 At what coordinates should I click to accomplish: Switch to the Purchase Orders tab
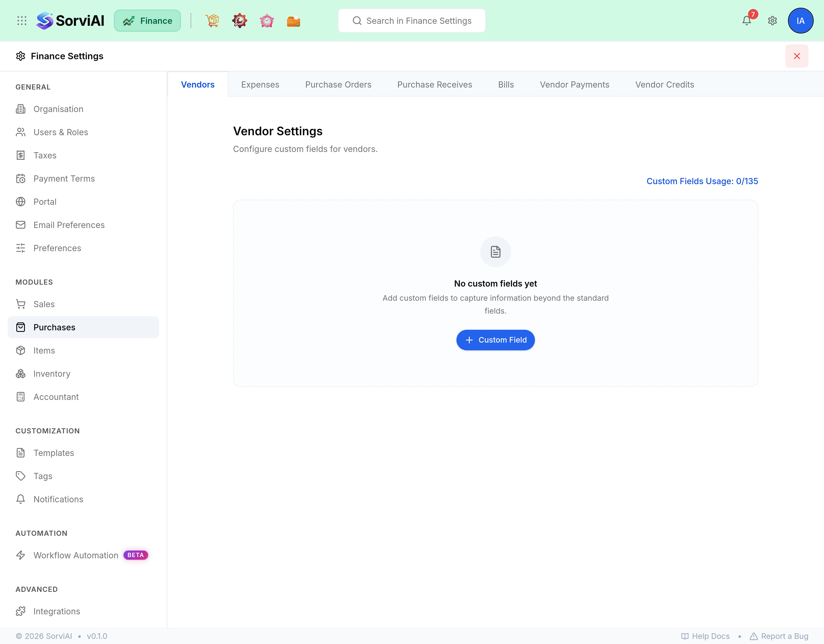[x=338, y=85]
